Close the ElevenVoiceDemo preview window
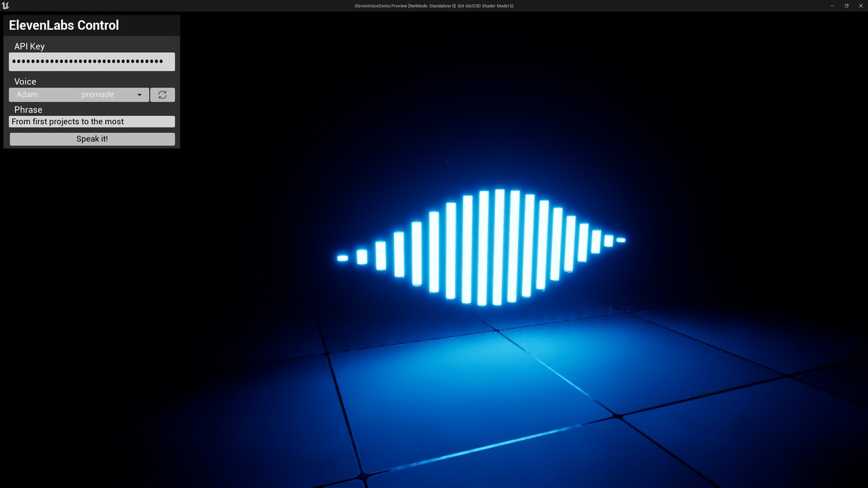Screen dimensions: 868x488 (861, 5)
